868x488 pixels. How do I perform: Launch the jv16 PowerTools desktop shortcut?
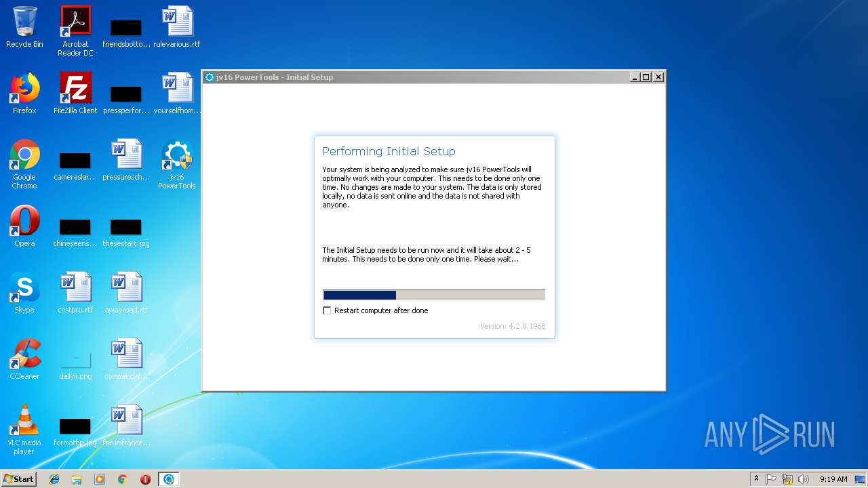click(x=177, y=164)
